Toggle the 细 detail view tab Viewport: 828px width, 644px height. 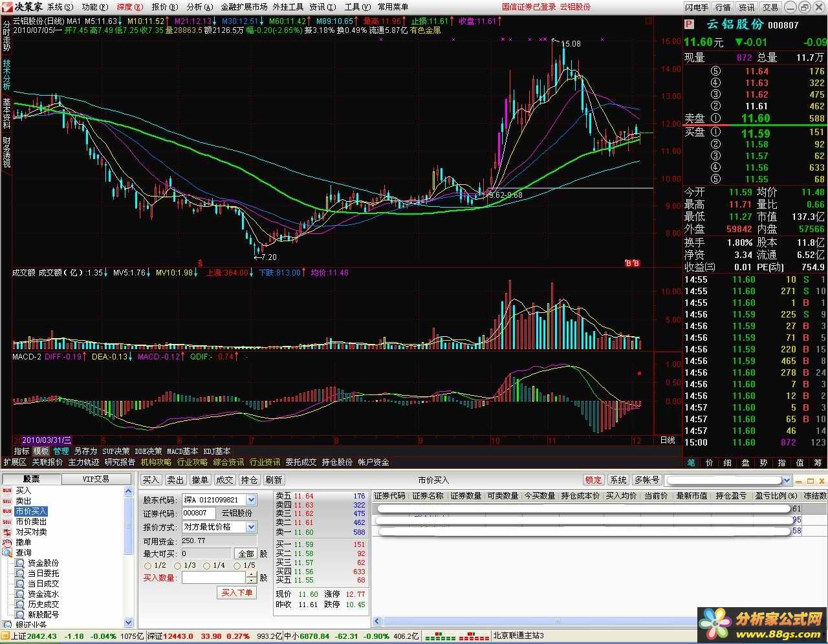point(728,463)
